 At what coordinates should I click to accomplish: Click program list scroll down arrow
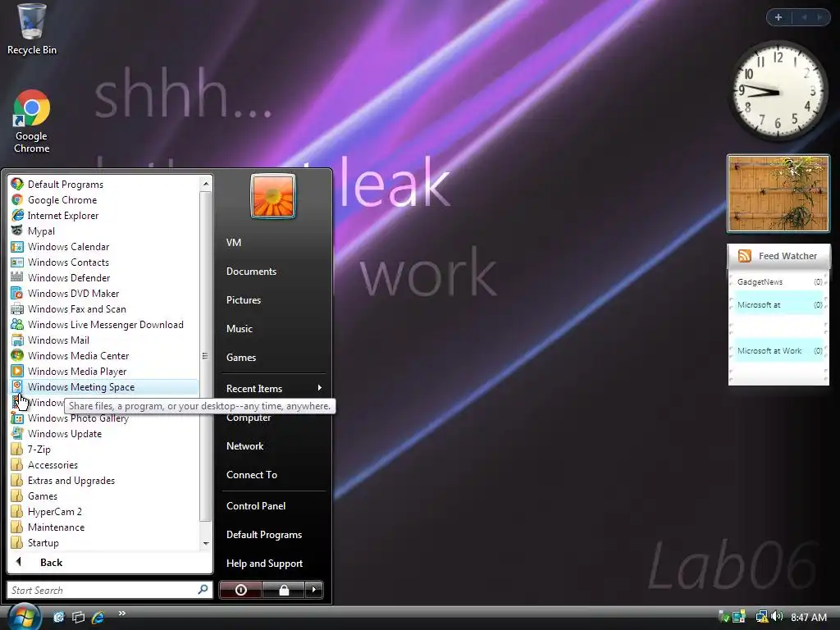pyautogui.click(x=206, y=543)
